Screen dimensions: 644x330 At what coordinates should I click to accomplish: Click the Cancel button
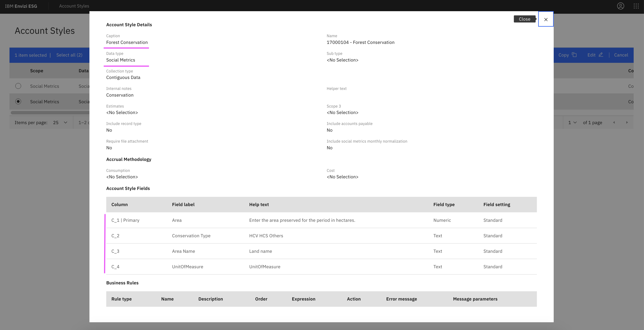(621, 55)
